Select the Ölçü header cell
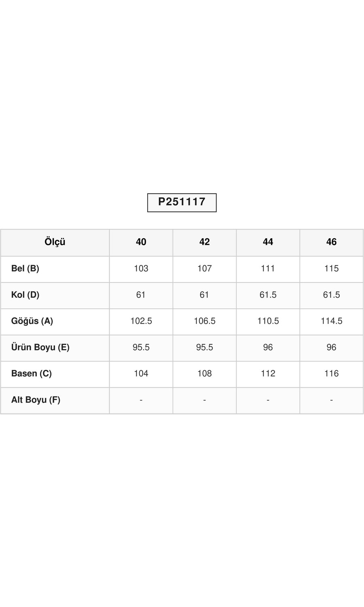 click(x=55, y=242)
